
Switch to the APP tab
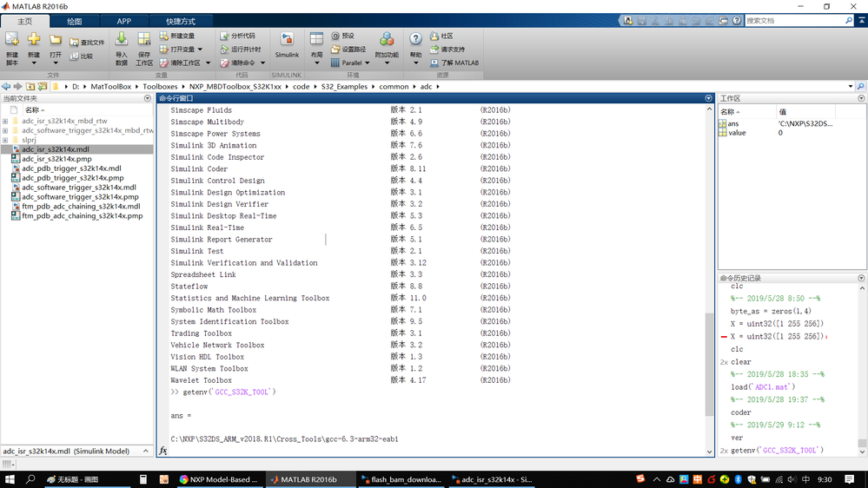coord(124,21)
